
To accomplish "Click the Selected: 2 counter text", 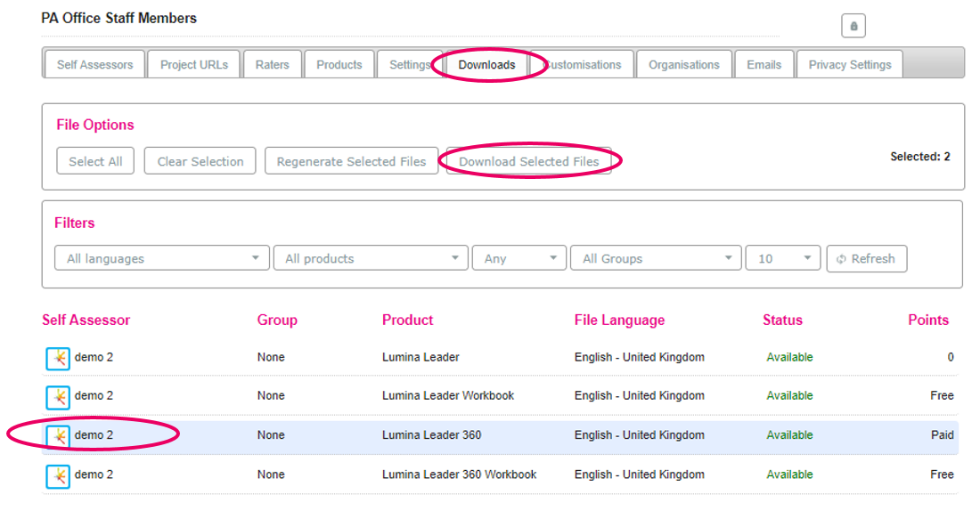I will pyautogui.click(x=920, y=157).
